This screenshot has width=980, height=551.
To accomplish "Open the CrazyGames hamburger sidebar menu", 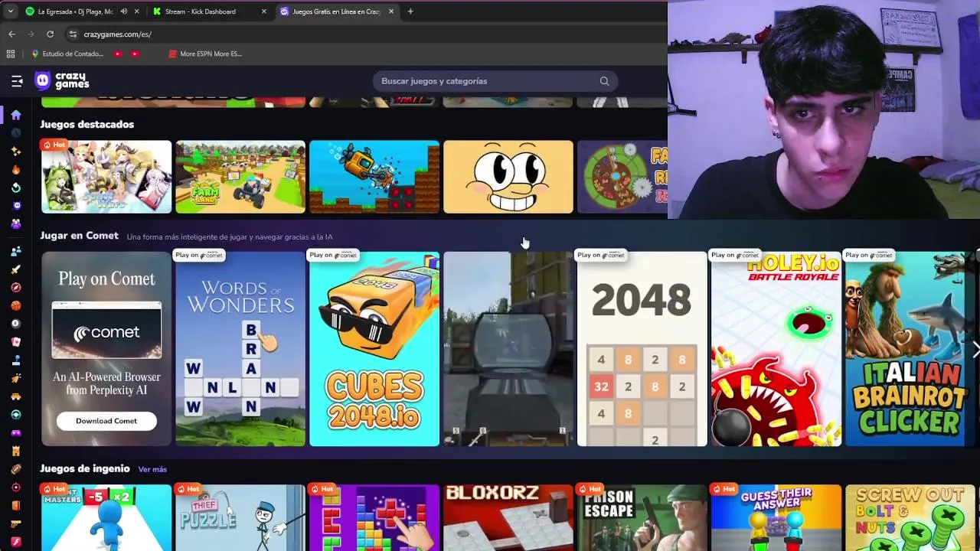I will click(17, 80).
